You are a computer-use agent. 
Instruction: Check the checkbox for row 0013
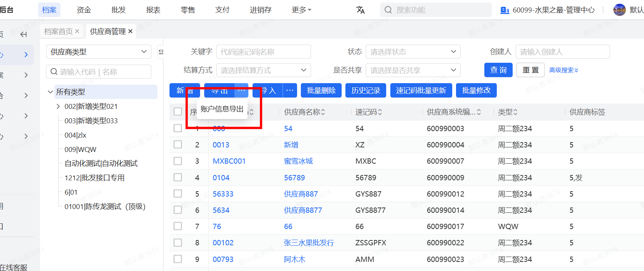[x=178, y=144]
